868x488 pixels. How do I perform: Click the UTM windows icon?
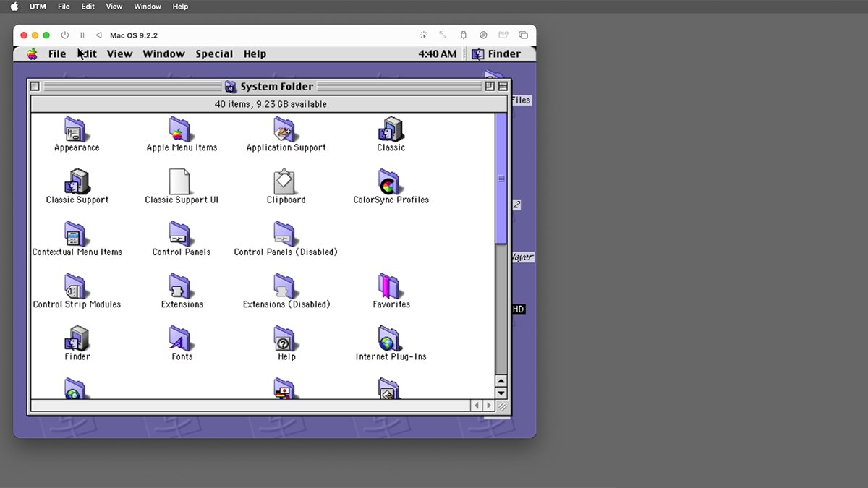click(523, 35)
